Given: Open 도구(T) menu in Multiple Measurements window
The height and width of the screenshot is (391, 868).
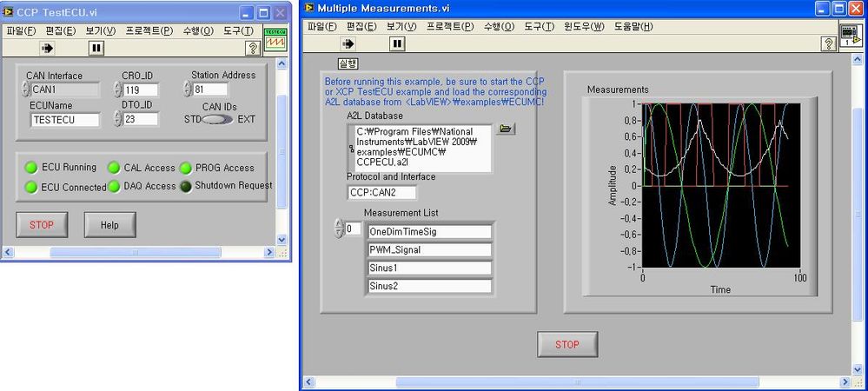Looking at the screenshot, I should click(x=540, y=27).
